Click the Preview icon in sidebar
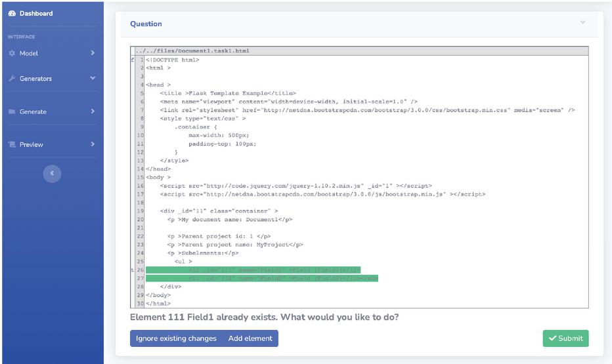Image resolution: width=612 pixels, height=364 pixels. click(12, 144)
